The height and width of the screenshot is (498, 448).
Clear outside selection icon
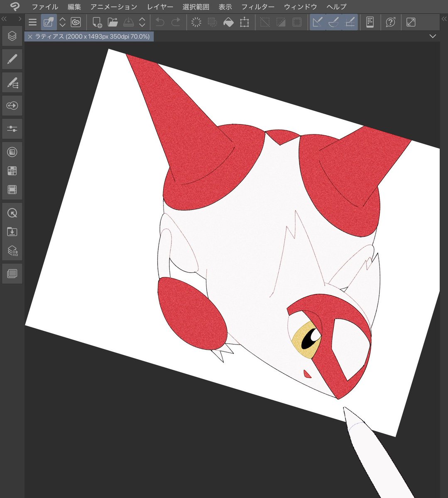212,22
